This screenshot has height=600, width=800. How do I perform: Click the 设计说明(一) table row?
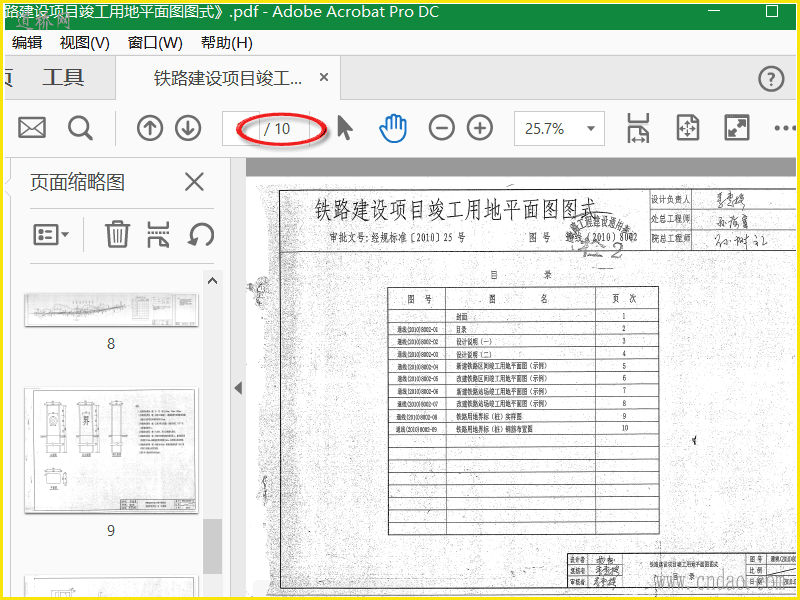[523, 341]
